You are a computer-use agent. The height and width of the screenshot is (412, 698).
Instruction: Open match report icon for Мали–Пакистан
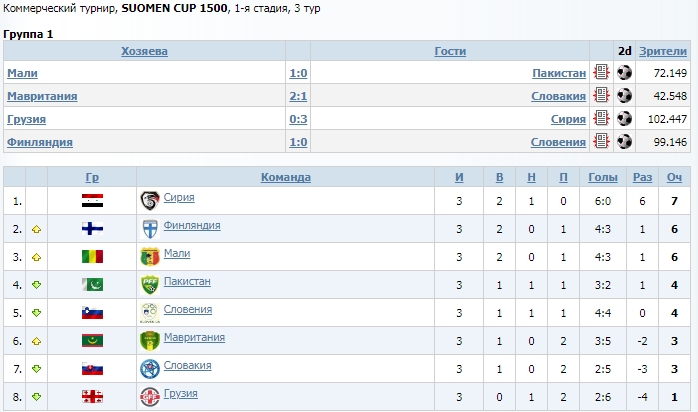point(601,73)
